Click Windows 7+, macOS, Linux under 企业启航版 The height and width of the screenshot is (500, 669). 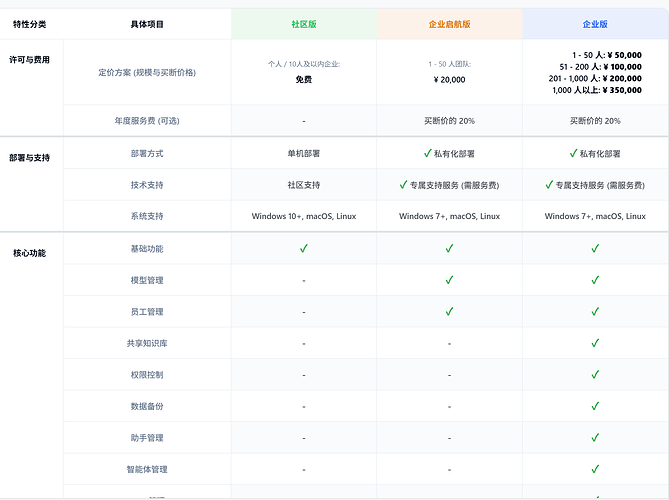449,216
